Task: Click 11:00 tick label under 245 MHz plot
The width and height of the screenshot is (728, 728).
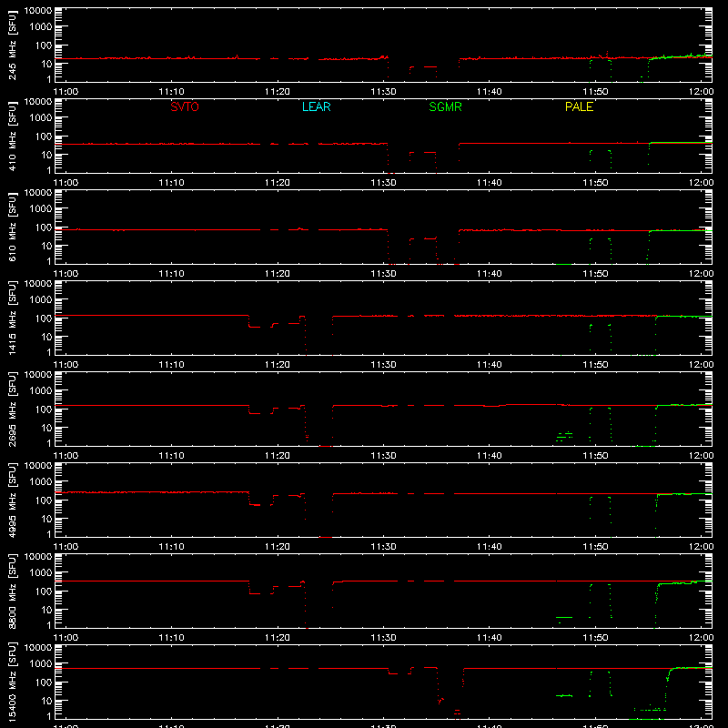Action: coord(66,92)
